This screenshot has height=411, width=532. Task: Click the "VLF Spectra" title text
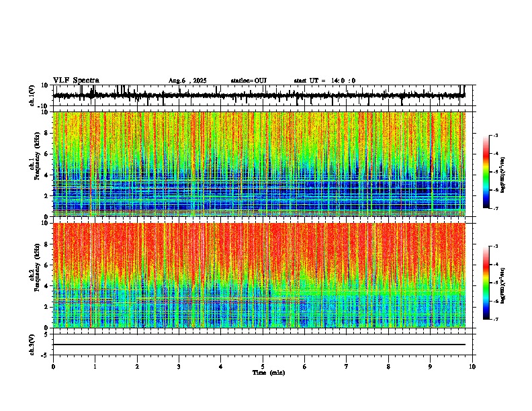76,81
